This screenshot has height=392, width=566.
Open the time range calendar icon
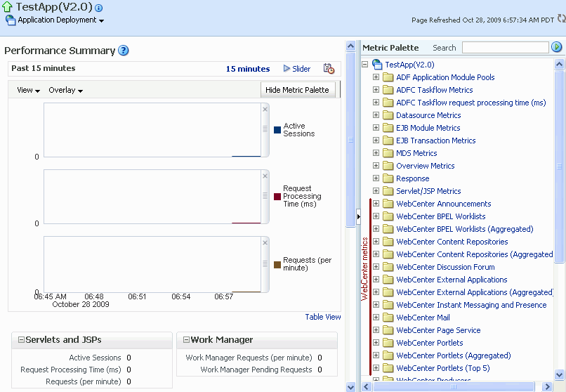(329, 69)
